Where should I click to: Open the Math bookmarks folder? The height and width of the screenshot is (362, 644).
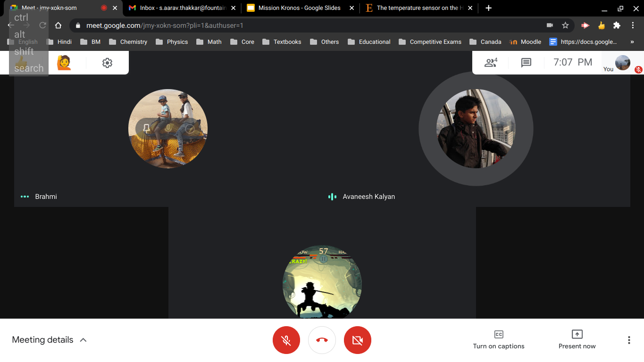(x=209, y=42)
